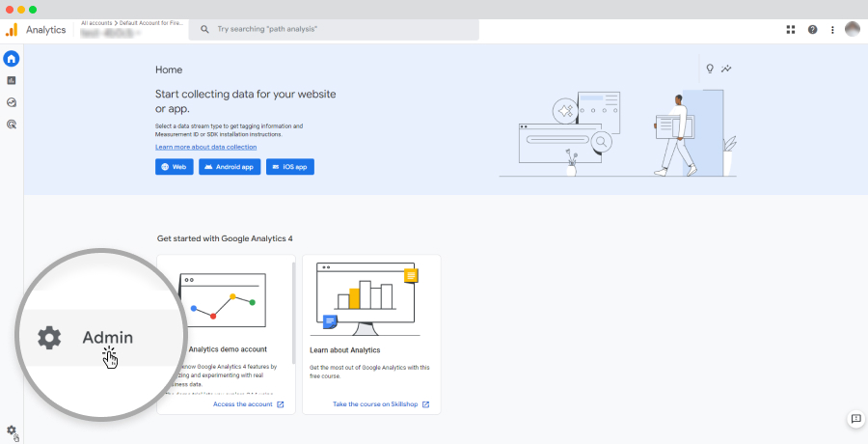Click the search magnifier icon

(204, 29)
